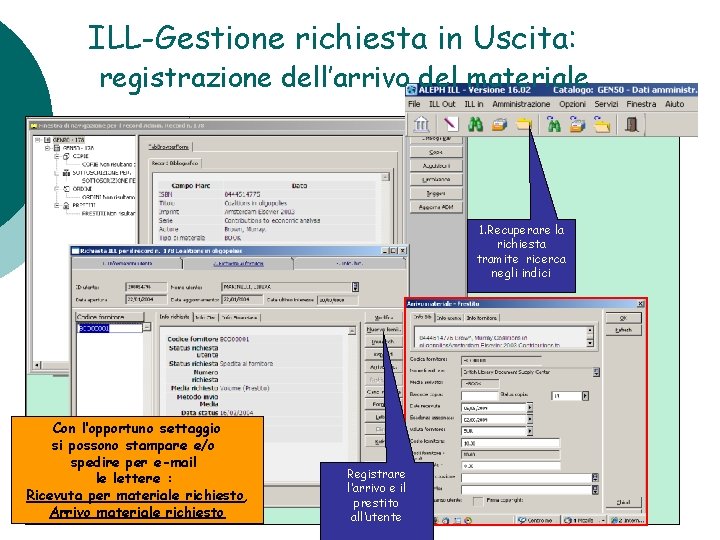Select the first tab in Richiesta ILL window

pos(127,264)
